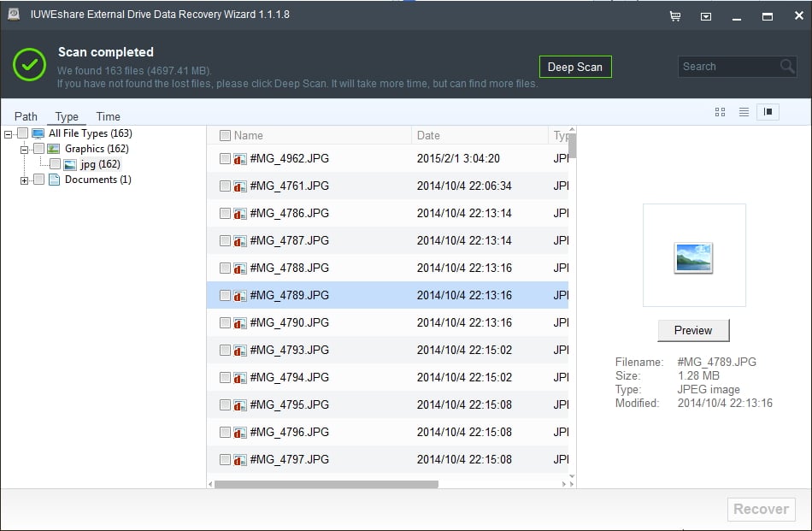Click date 2015/2/1 3:04:20
The width and height of the screenshot is (812, 531).
pyautogui.click(x=458, y=158)
